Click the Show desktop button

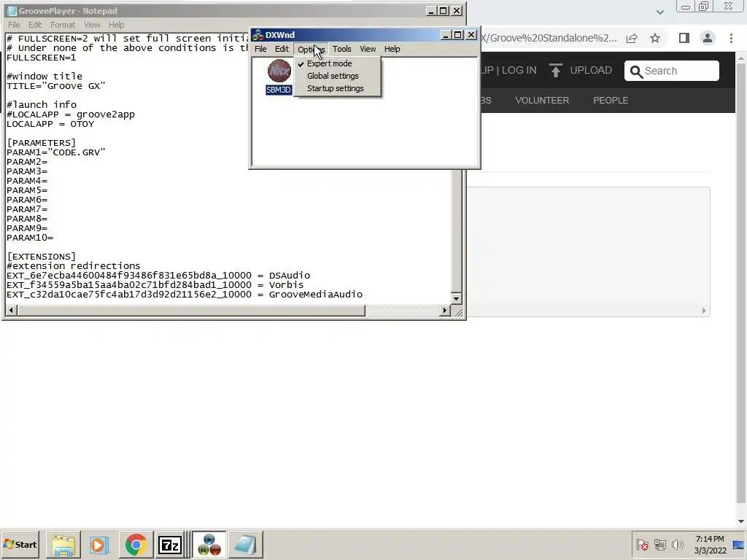click(739, 544)
